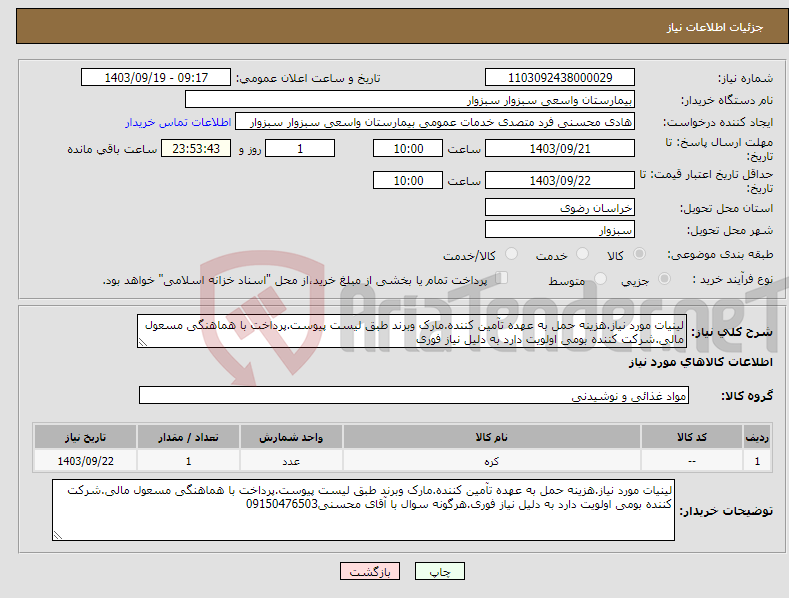Click the ردیف column header
Image resolution: width=789 pixels, height=598 pixels.
[757, 437]
